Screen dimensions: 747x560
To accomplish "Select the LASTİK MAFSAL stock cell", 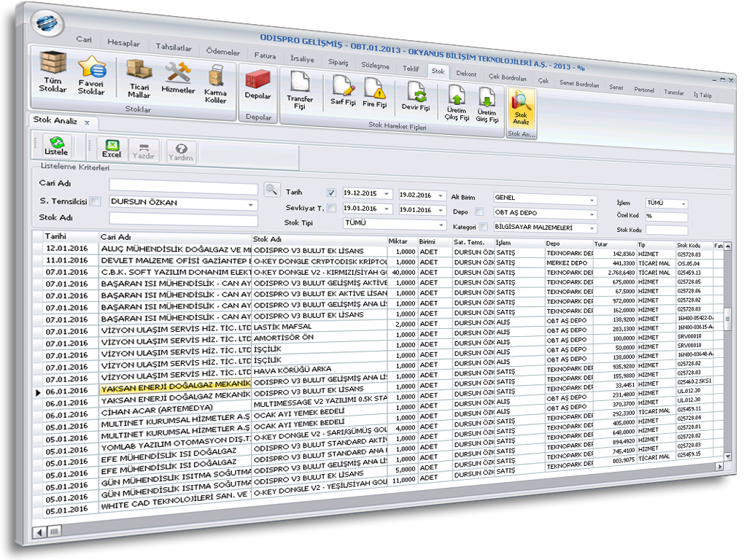I will click(x=320, y=327).
